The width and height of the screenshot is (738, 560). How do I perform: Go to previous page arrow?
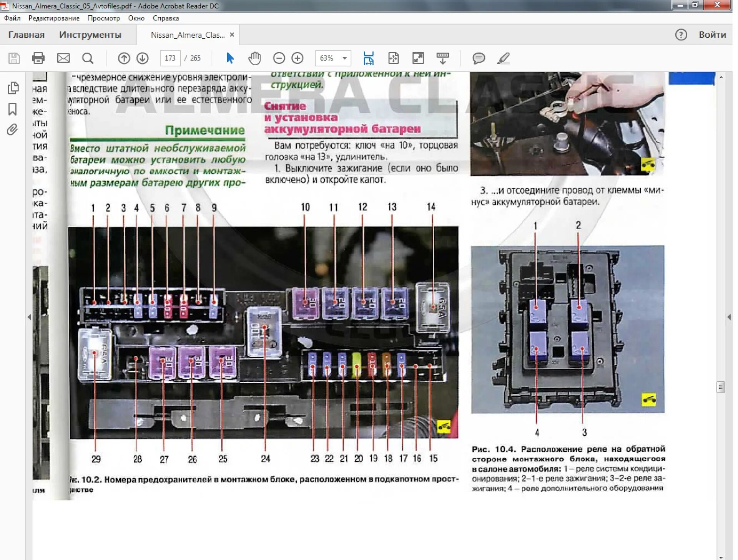[x=124, y=58]
